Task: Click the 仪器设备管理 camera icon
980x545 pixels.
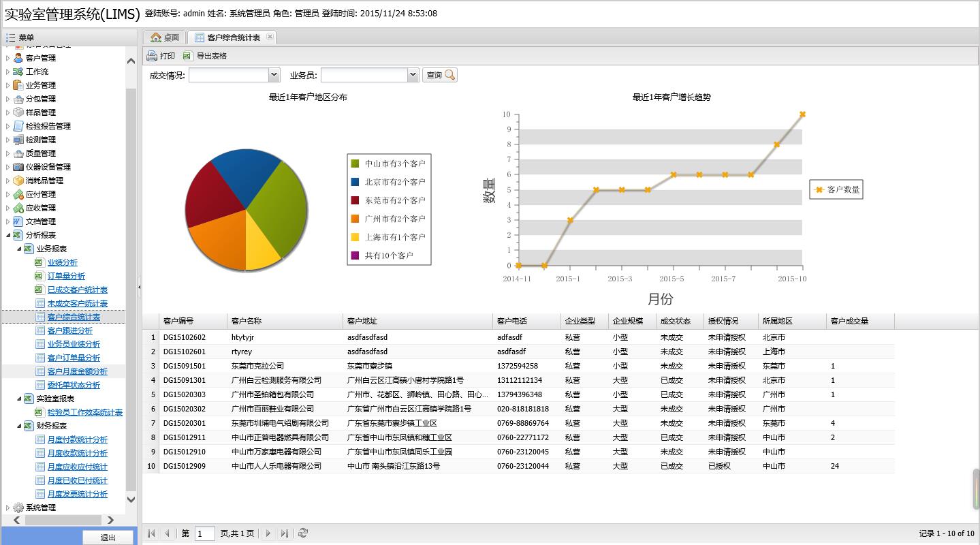Action: point(18,167)
